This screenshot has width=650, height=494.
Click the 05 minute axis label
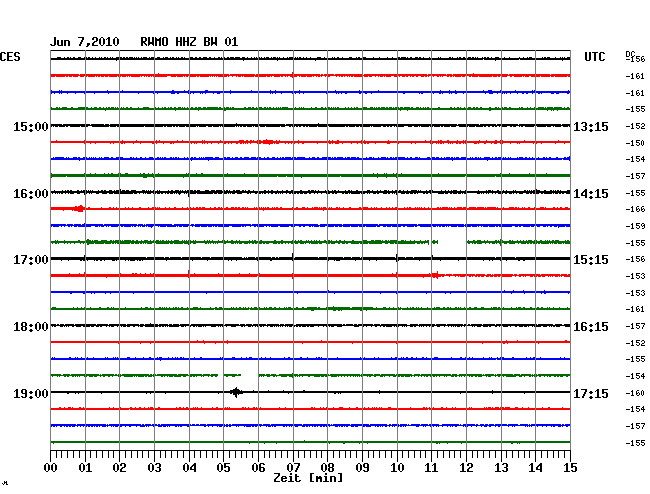coord(223,468)
